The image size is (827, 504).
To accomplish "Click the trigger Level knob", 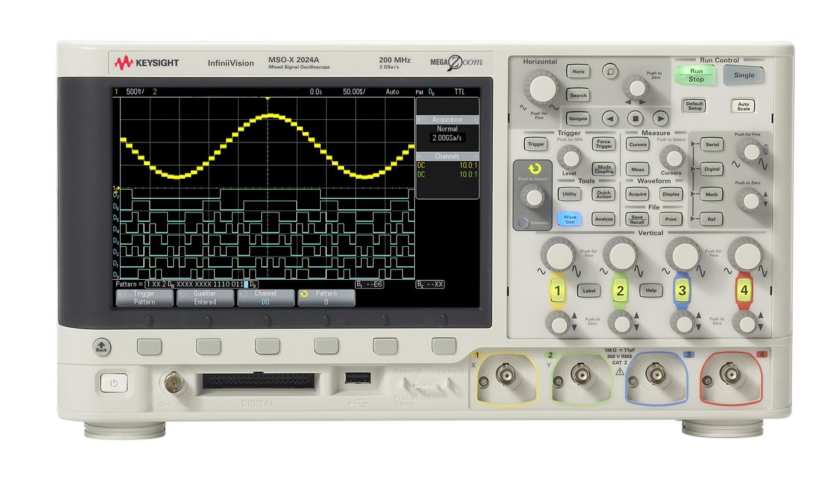I will point(570,157).
